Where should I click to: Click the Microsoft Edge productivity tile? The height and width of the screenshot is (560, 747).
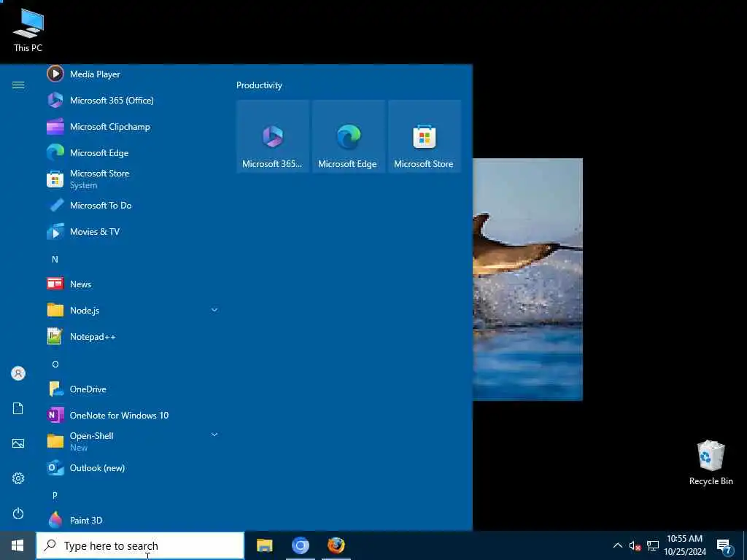[349, 136]
